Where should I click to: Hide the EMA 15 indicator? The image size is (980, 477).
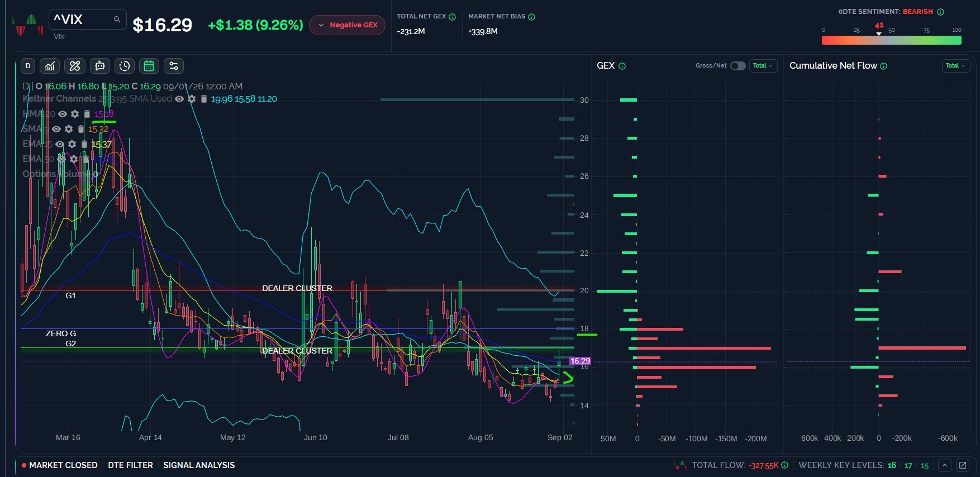(60, 144)
